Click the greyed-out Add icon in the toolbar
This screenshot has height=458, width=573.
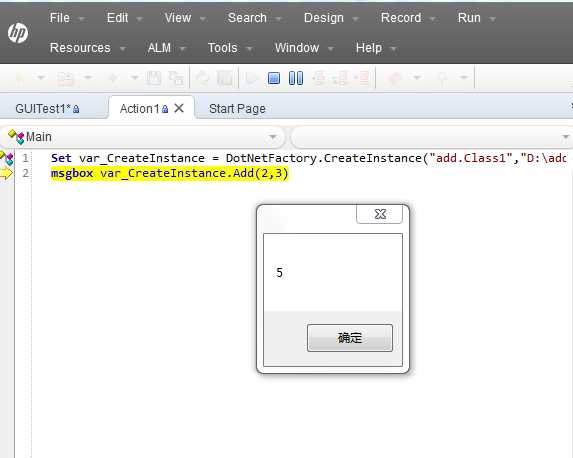(x=113, y=78)
